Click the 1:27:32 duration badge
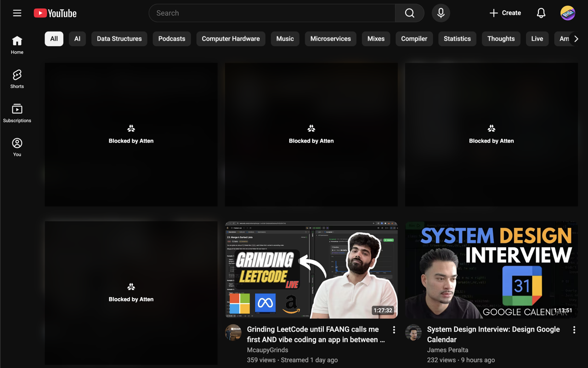Image resolution: width=588 pixels, height=368 pixels. click(383, 310)
